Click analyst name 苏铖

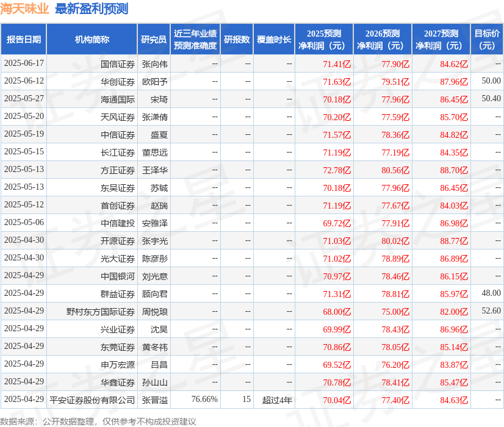coord(159,188)
